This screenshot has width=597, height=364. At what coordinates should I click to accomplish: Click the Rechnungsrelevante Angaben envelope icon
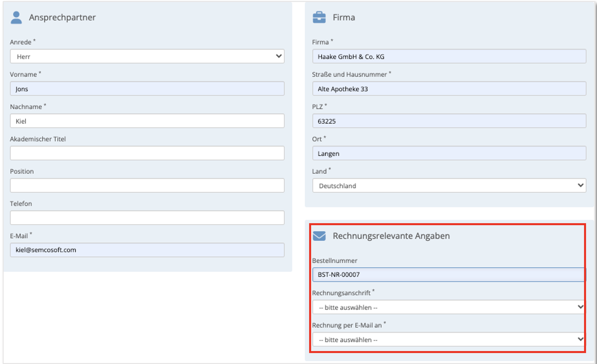(x=319, y=236)
